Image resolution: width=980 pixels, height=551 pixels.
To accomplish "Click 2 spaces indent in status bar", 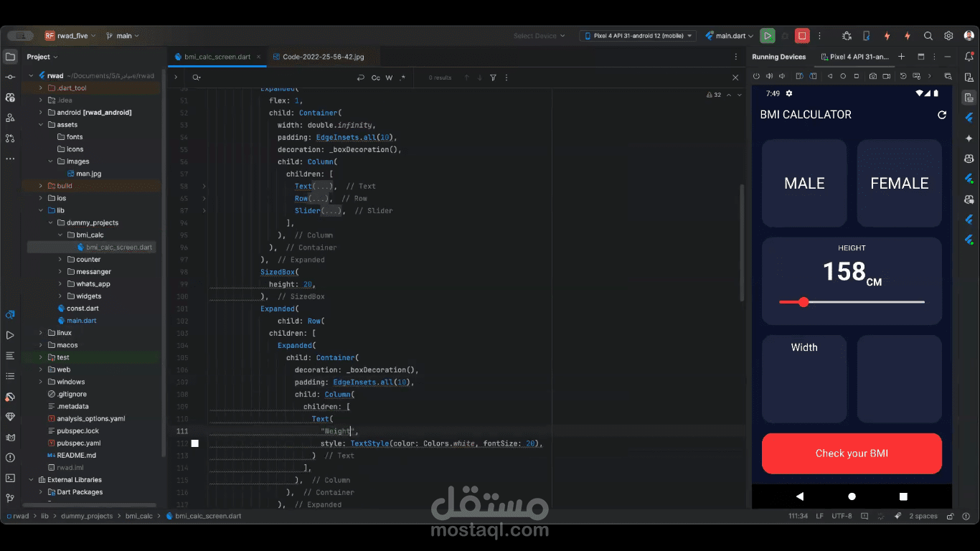I will coord(923,516).
